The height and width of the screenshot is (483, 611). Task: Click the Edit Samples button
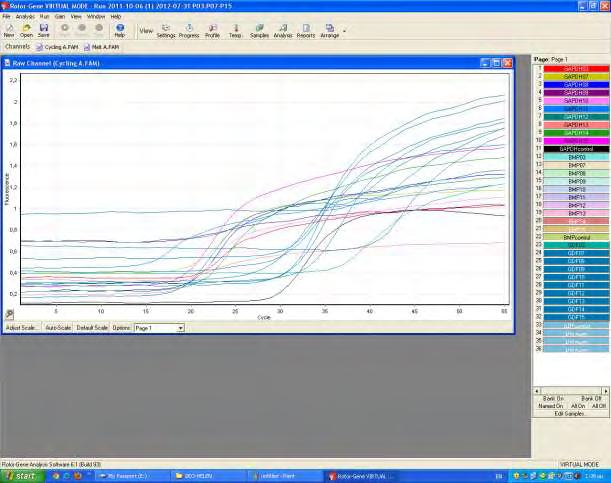pos(571,414)
